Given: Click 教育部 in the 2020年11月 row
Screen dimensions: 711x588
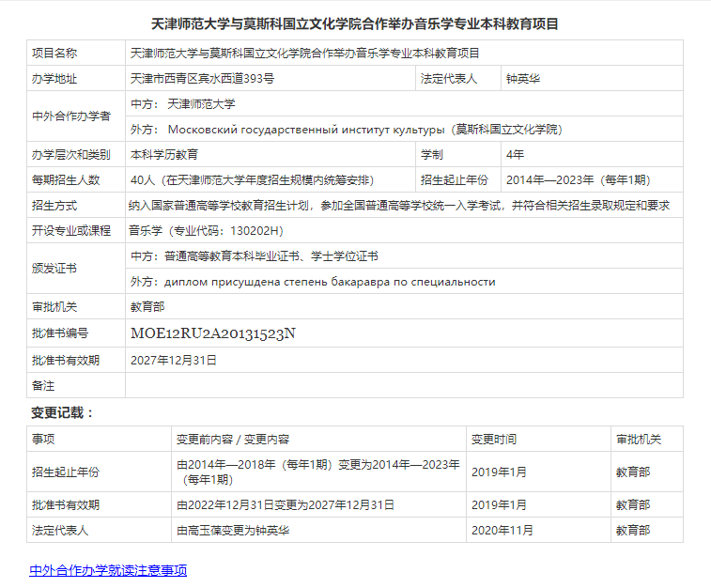Looking at the screenshot, I should (x=633, y=531).
